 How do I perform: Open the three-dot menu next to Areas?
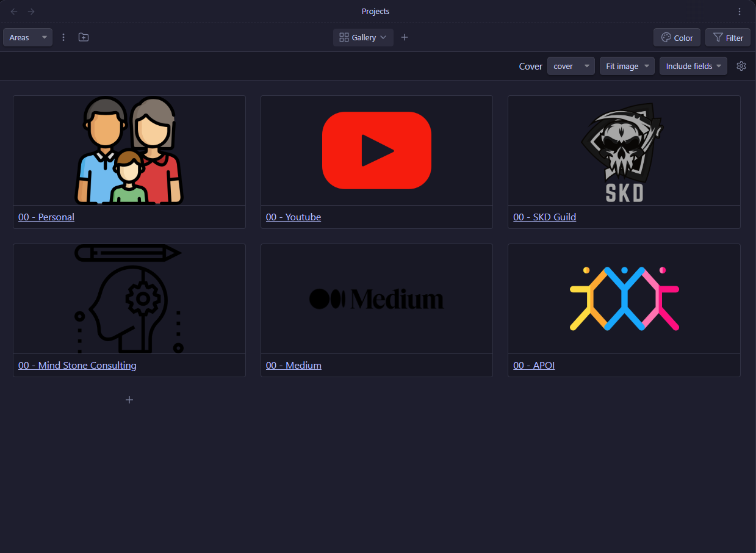click(x=63, y=37)
